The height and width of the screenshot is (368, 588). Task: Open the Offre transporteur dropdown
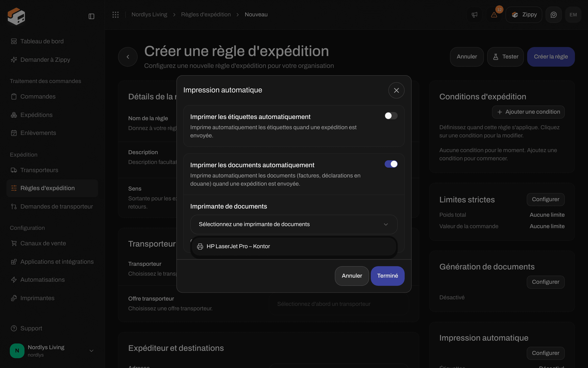(x=339, y=304)
